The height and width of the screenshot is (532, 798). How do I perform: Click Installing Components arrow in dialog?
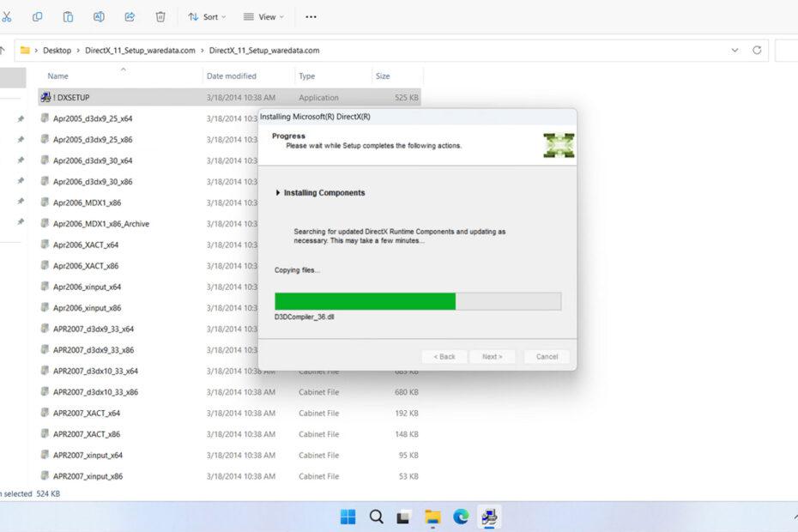[x=278, y=192]
